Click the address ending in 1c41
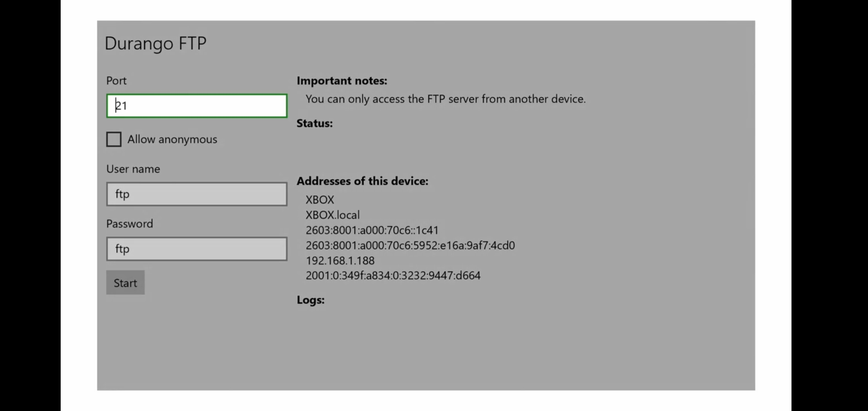Image resolution: width=868 pixels, height=411 pixels. (372, 230)
